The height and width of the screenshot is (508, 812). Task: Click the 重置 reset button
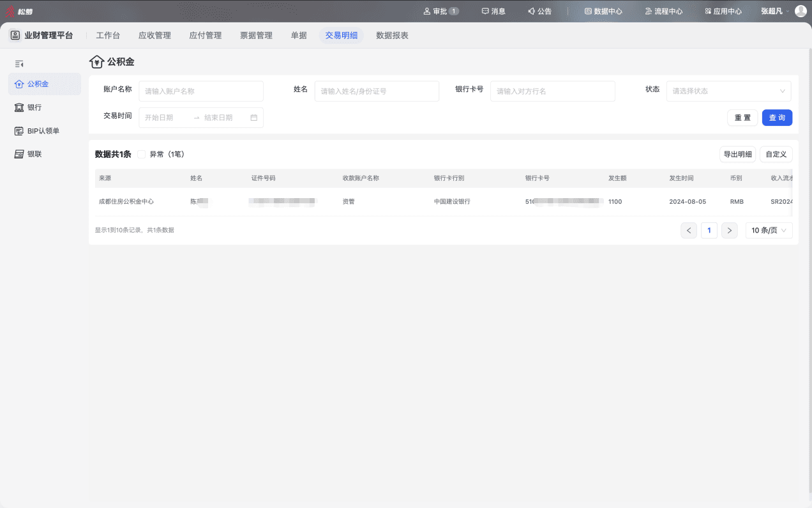coord(742,118)
